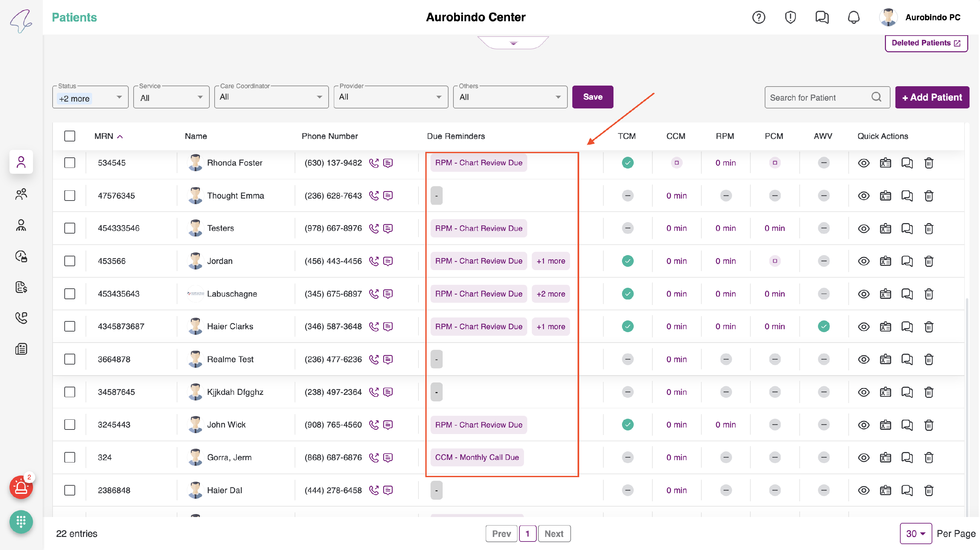Image resolution: width=980 pixels, height=550 pixels.
Task: Open chat icon in Testers row
Action: click(x=906, y=229)
